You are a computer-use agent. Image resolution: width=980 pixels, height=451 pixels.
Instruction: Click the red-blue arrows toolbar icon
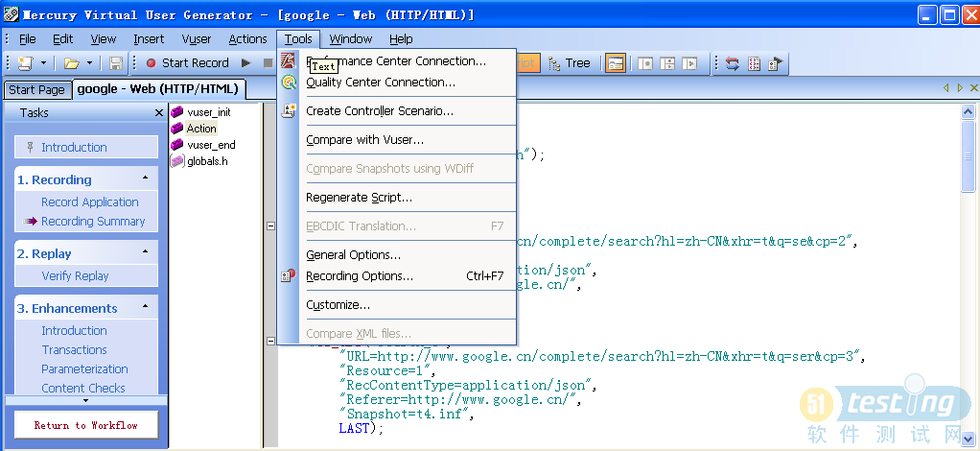click(x=733, y=63)
